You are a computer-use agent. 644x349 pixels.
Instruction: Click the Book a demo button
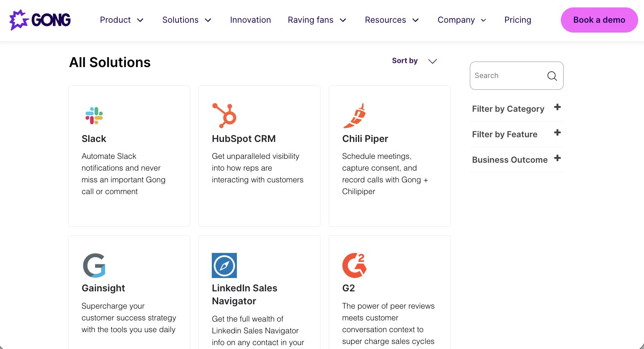(599, 20)
